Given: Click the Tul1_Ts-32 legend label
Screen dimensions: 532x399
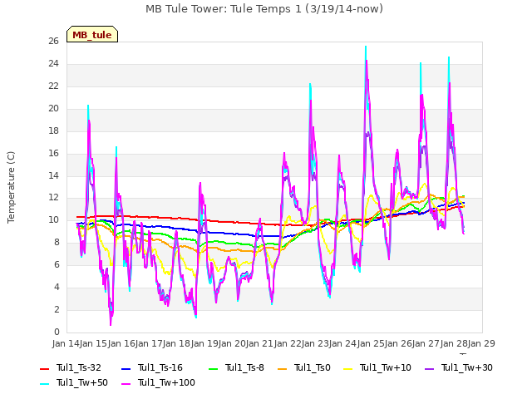Looking at the screenshot, I should coord(79,367).
